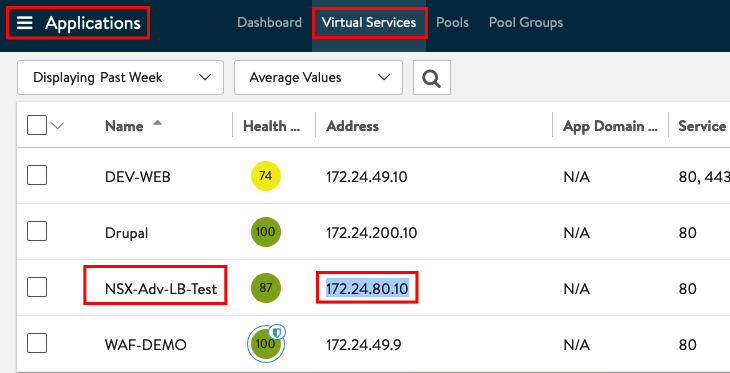Image resolution: width=730 pixels, height=373 pixels.
Task: Open the hamburger menu next to Applications
Action: coord(25,22)
